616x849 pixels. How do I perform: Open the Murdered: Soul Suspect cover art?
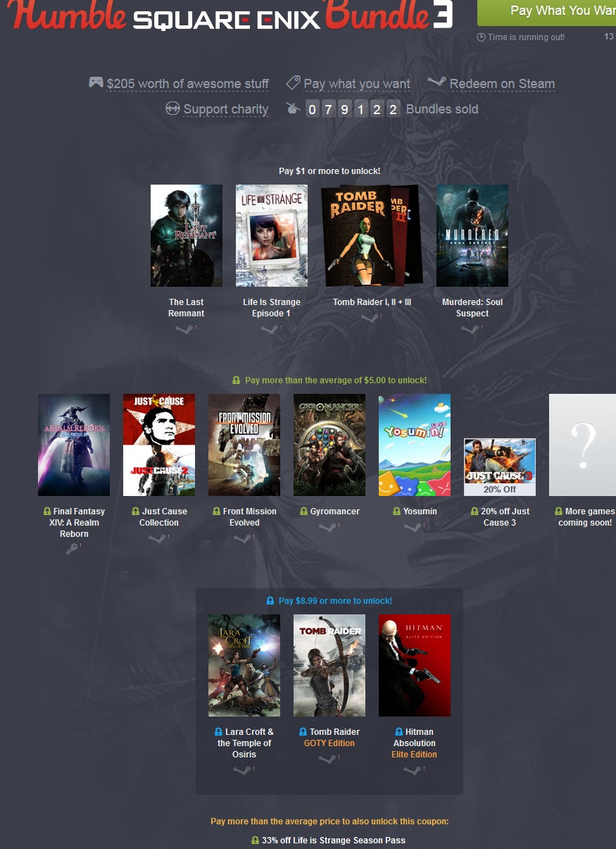click(472, 235)
